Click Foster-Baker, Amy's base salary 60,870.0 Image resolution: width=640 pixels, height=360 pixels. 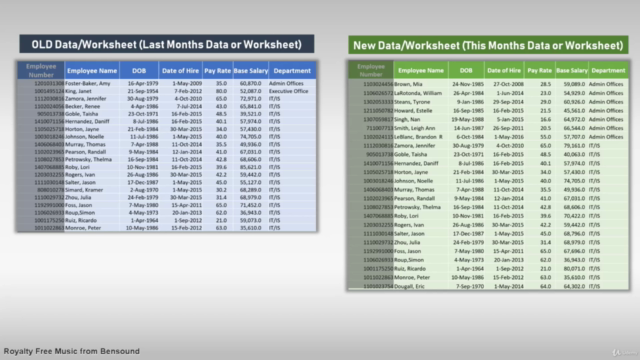tap(251, 83)
